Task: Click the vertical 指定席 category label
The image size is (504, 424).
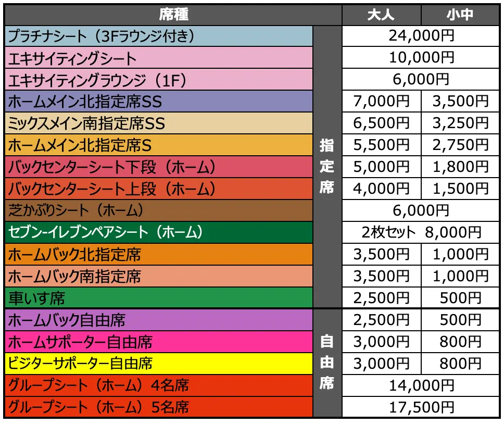Action: 327,167
